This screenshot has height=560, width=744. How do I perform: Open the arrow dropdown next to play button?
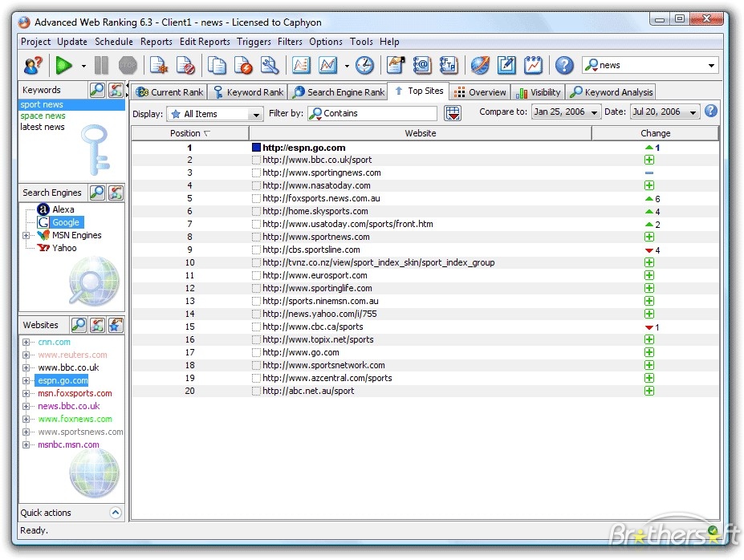click(83, 66)
